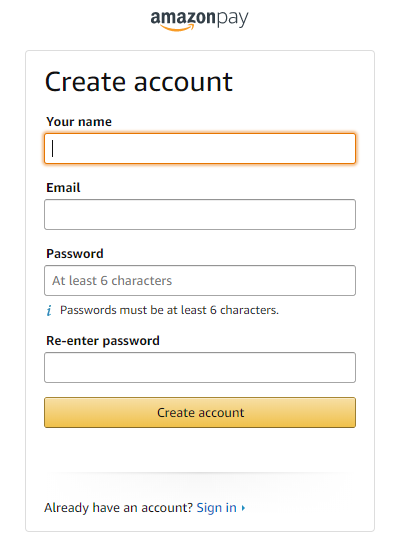The height and width of the screenshot is (555, 401).
Task: Focus the Your name text field
Action: click(200, 148)
